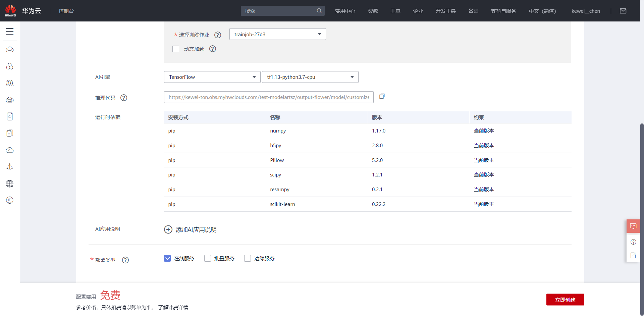Check the 边缘服务 deployment type
644x316 pixels.
(x=248, y=258)
